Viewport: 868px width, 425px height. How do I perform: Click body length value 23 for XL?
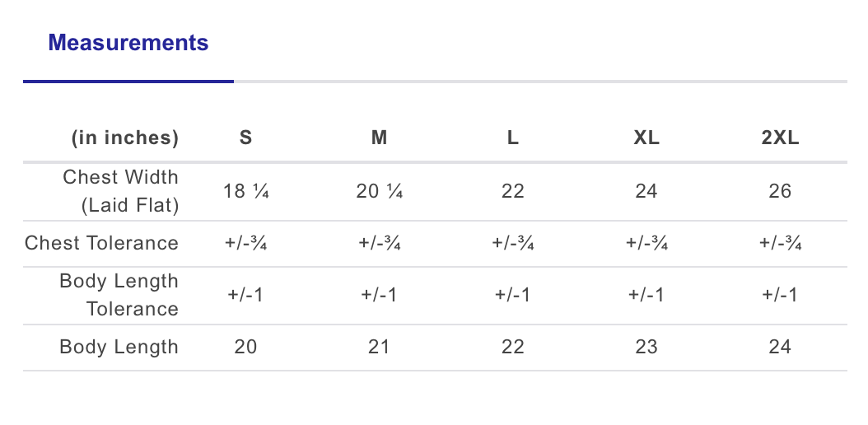(x=646, y=347)
